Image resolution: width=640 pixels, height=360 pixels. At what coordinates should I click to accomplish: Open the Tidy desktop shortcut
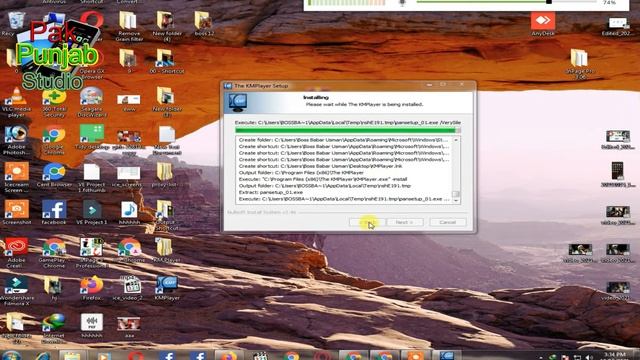[x=92, y=137]
